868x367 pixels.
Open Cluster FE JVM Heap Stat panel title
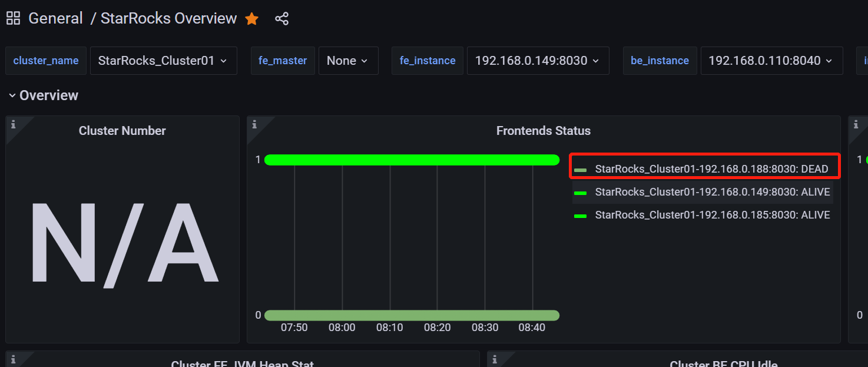pyautogui.click(x=243, y=363)
